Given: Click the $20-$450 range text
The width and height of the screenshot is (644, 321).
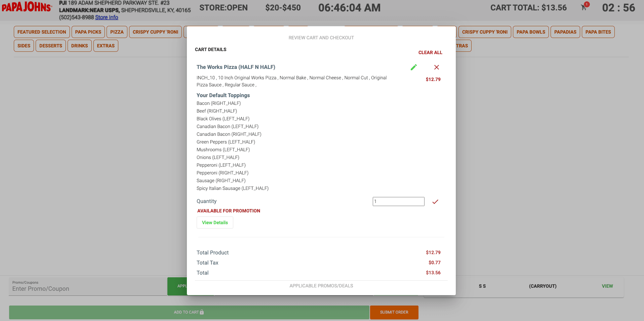Looking at the screenshot, I should [283, 8].
